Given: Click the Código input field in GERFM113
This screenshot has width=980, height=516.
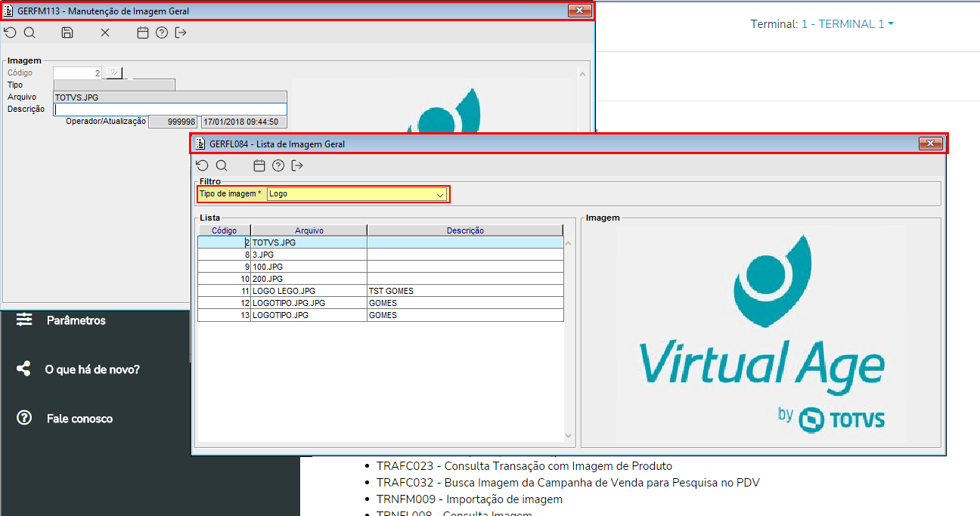Looking at the screenshot, I should coord(78,73).
